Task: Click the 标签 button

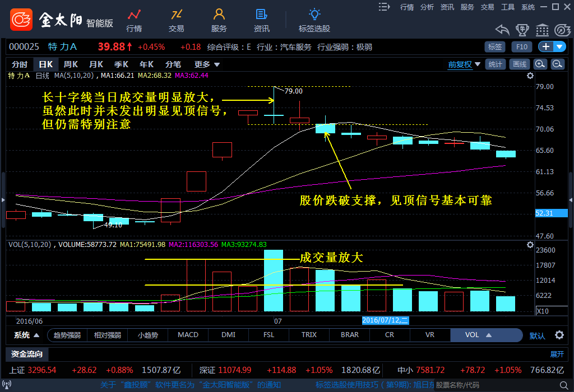Action: pos(495,47)
